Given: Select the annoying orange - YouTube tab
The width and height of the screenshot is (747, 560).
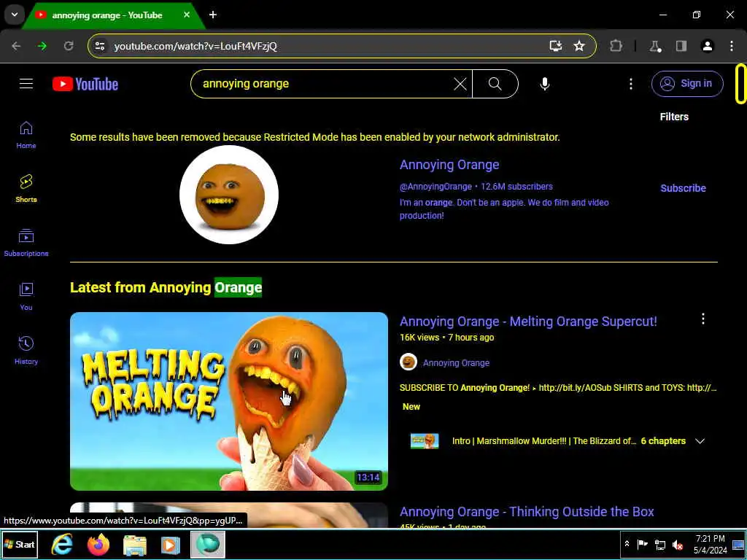Looking at the screenshot, I should click(107, 15).
